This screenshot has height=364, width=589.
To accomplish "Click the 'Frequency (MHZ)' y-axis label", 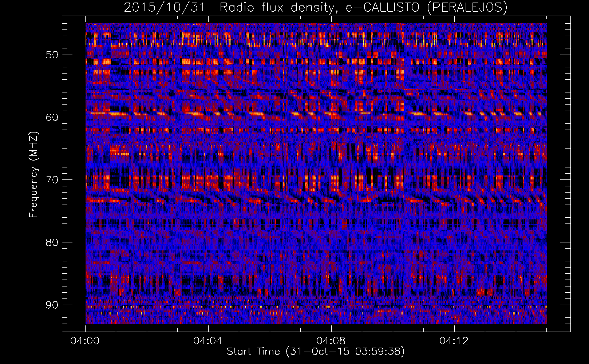I will [33, 175].
